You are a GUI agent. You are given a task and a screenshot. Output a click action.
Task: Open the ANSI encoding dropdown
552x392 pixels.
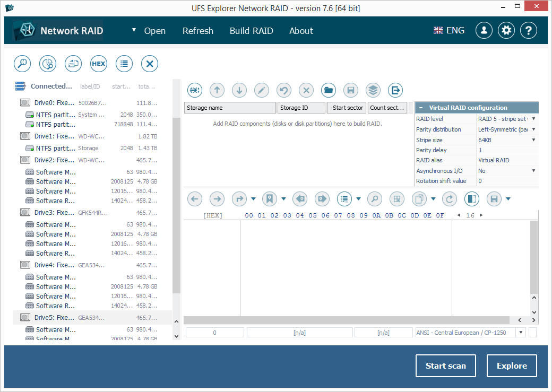[521, 333]
